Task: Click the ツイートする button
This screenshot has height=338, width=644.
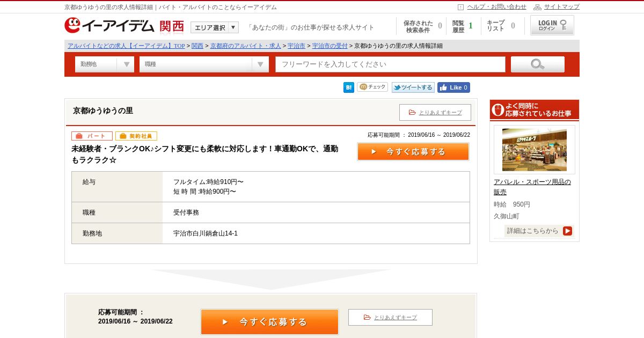Action: pos(413,87)
